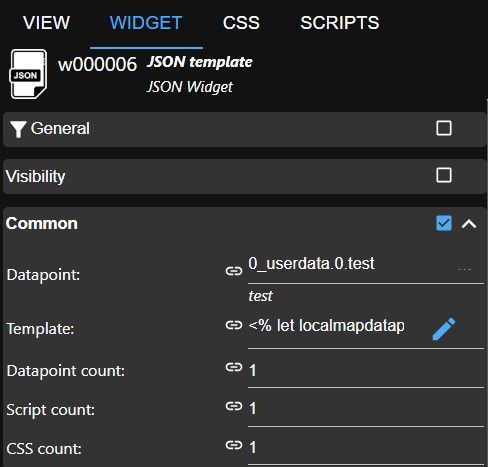
Task: Switch to the VIEW tab
Action: 46,23
